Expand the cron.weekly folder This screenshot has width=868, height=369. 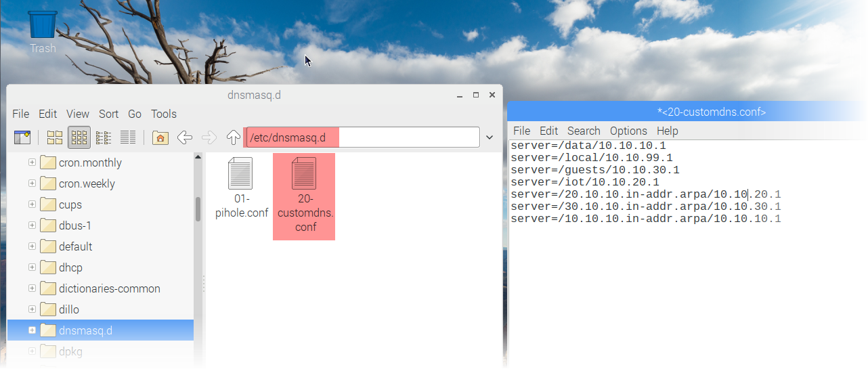[32, 183]
